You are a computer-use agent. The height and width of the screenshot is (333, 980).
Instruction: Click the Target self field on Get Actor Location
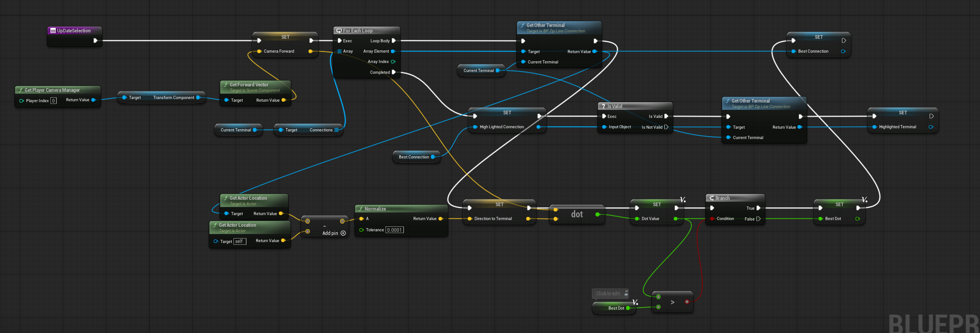pos(240,241)
